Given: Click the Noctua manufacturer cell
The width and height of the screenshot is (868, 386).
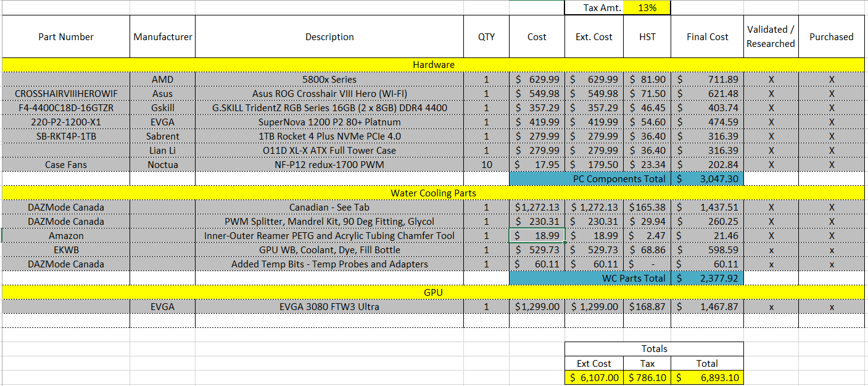Looking at the screenshot, I should tap(163, 165).
